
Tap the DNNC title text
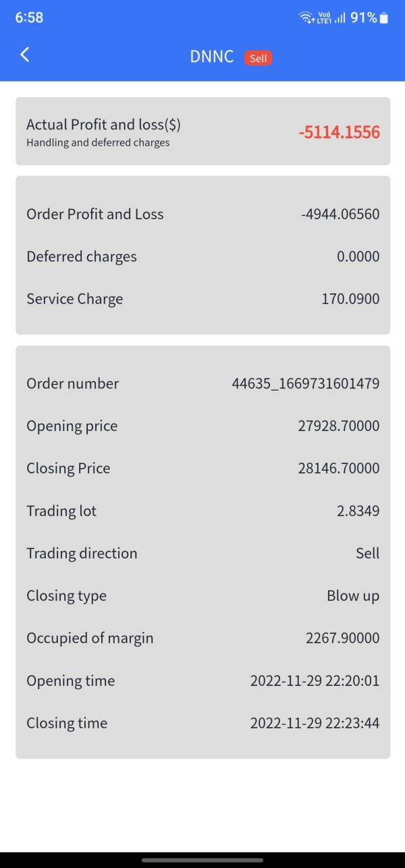pos(212,57)
